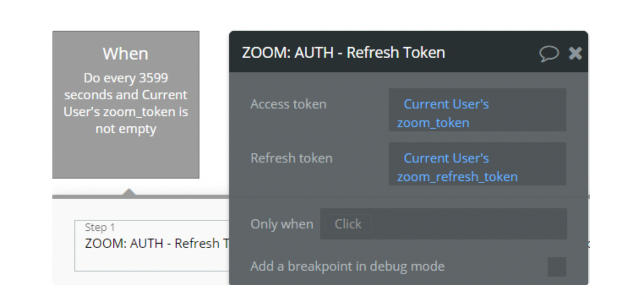Viewport: 644px width, 299px height.
Task: Click the triangle pointer beneath the When block
Action: click(x=129, y=192)
